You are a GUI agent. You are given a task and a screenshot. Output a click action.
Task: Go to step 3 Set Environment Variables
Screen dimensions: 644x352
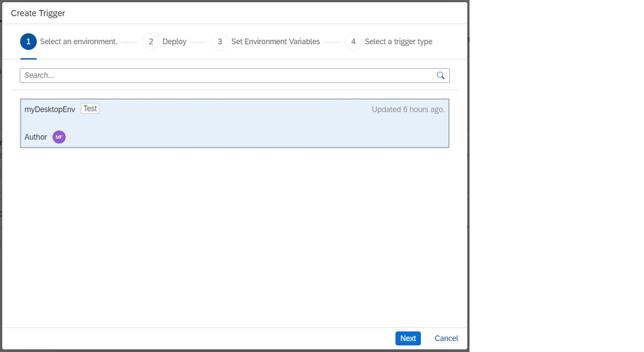(x=266, y=42)
